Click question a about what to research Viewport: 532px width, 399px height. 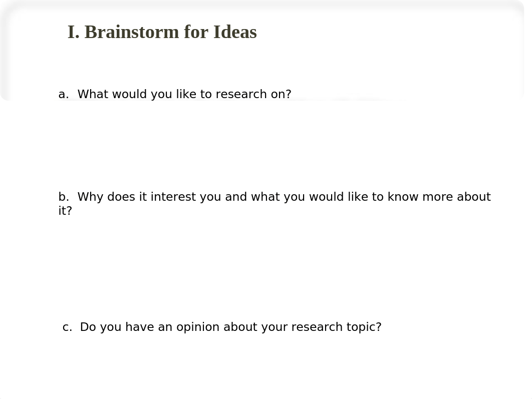[x=175, y=94]
